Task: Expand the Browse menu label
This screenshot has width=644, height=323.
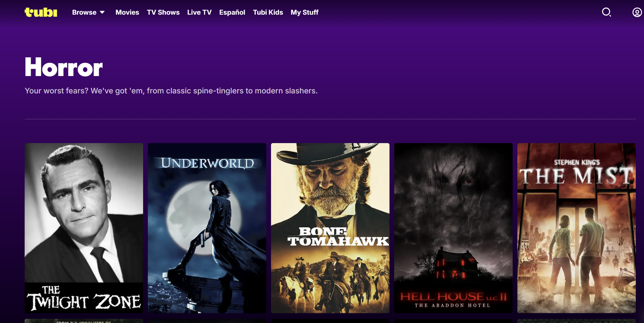Action: point(84,13)
